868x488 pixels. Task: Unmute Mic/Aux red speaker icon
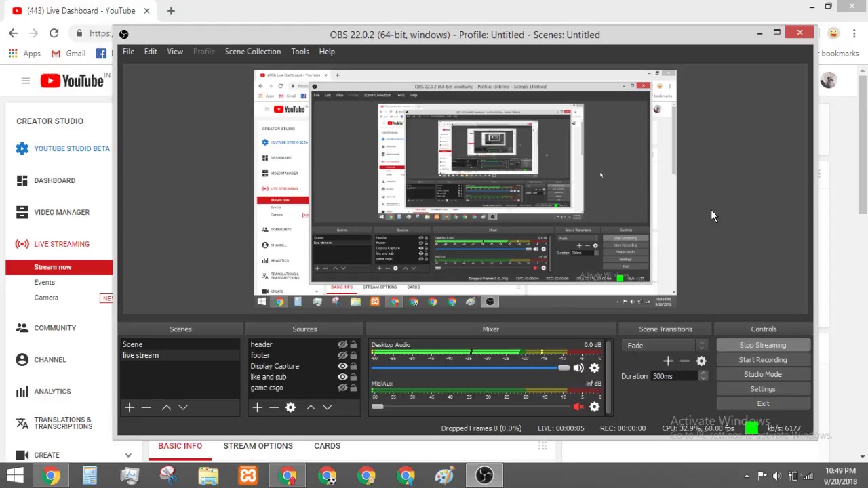click(578, 407)
